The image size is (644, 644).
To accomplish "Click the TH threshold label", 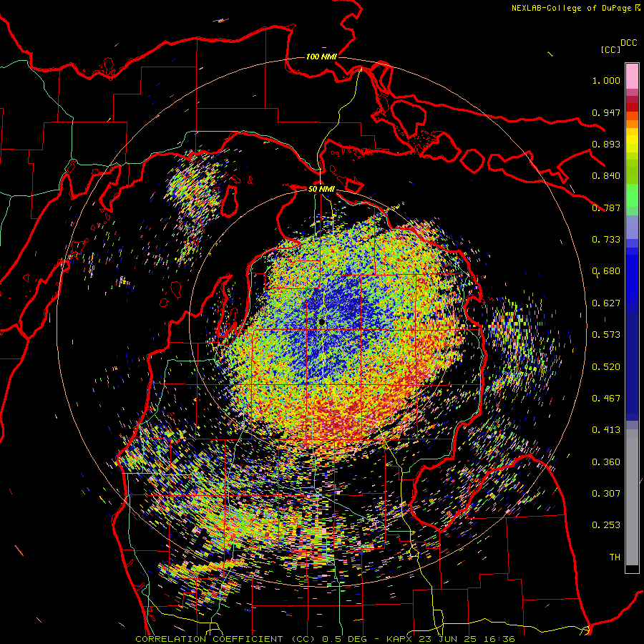I will [x=615, y=557].
